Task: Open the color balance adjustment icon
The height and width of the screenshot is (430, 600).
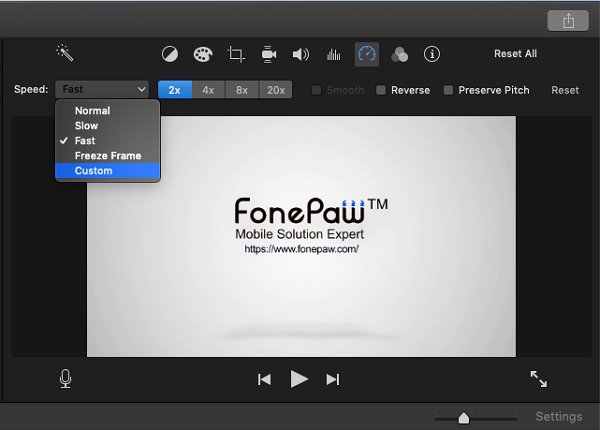Action: point(170,54)
